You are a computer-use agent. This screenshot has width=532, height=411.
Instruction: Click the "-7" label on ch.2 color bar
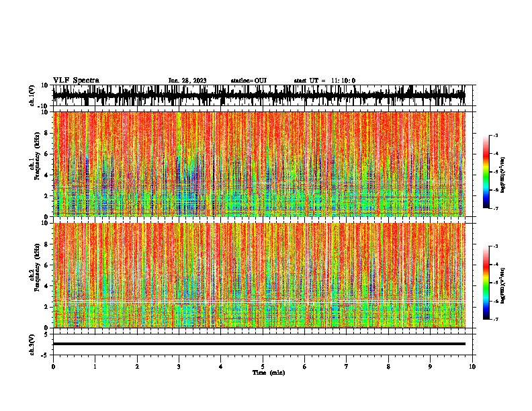click(x=496, y=319)
